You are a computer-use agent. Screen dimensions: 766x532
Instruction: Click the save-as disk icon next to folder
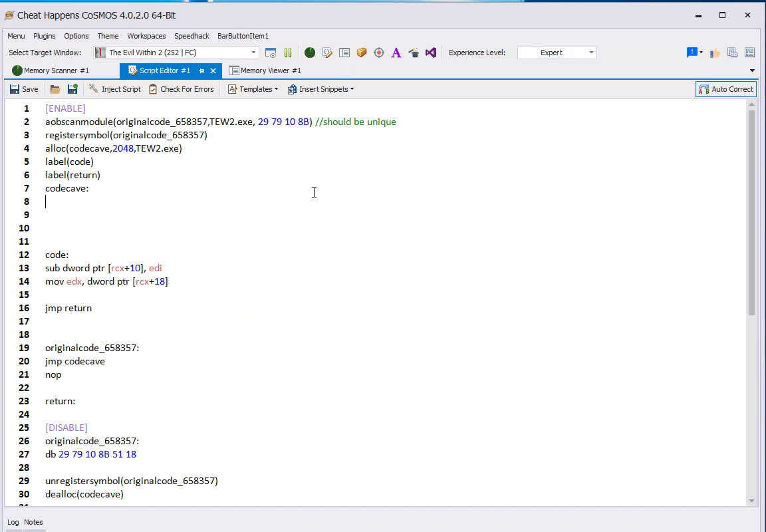[x=72, y=89]
